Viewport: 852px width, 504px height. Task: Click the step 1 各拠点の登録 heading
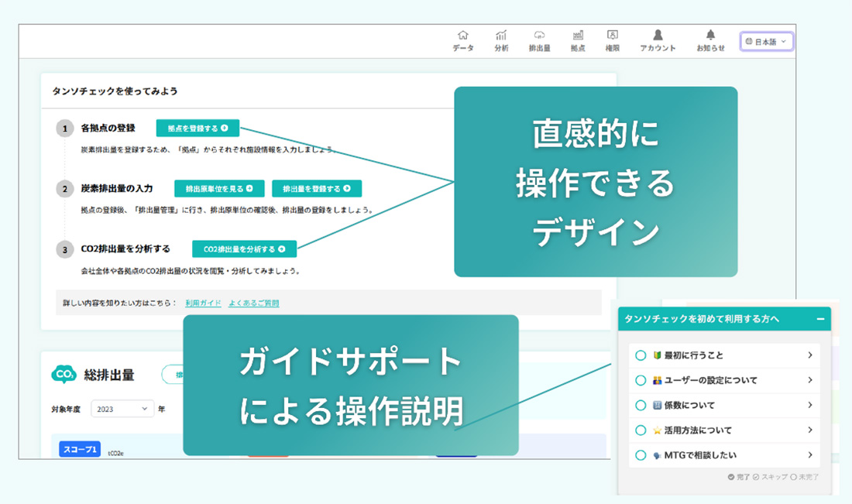[x=108, y=129]
